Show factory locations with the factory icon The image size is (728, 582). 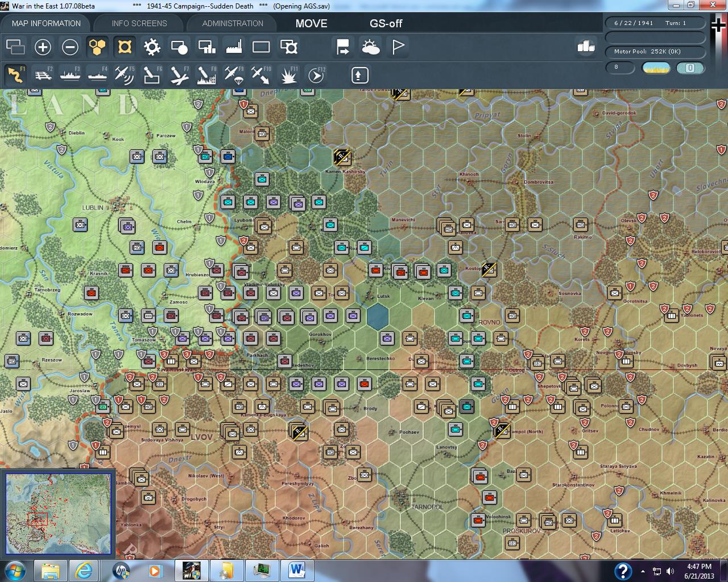234,47
